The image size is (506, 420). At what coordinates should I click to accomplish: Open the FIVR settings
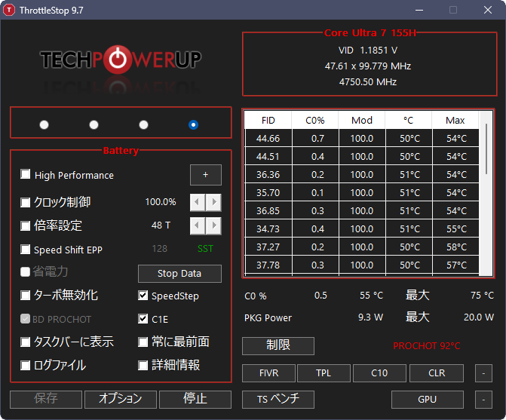click(x=268, y=373)
